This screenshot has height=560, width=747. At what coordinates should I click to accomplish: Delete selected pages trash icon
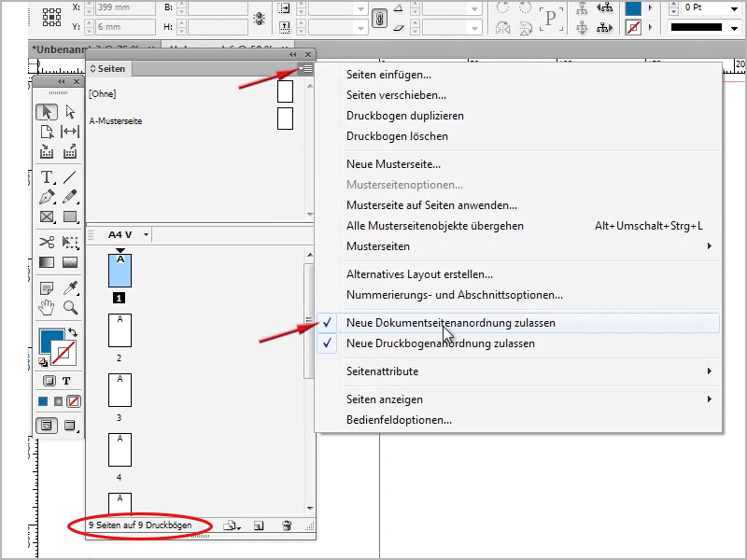pyautogui.click(x=287, y=525)
